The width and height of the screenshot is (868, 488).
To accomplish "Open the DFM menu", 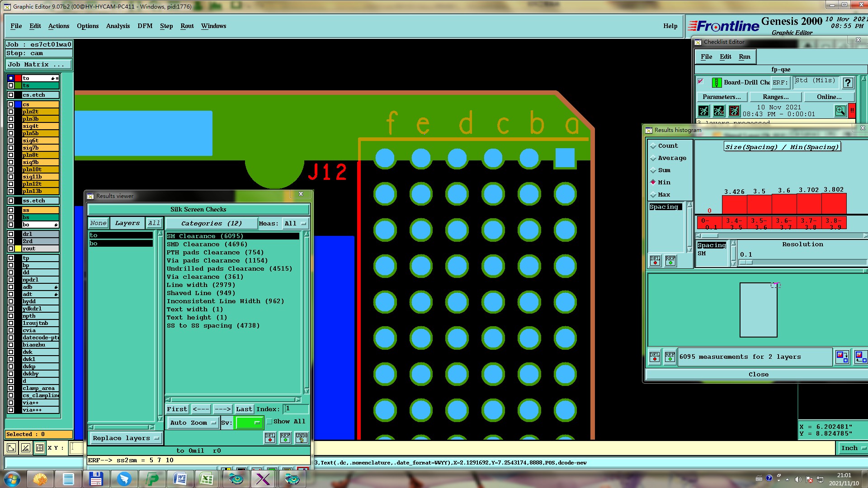I will point(145,26).
